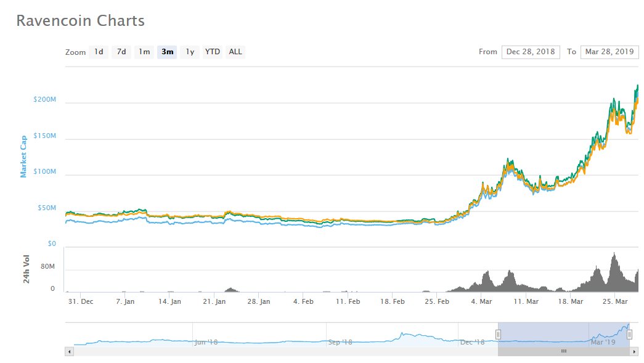Click the Zoom label text
Viewport: 644px width, 363px height.
click(x=76, y=52)
